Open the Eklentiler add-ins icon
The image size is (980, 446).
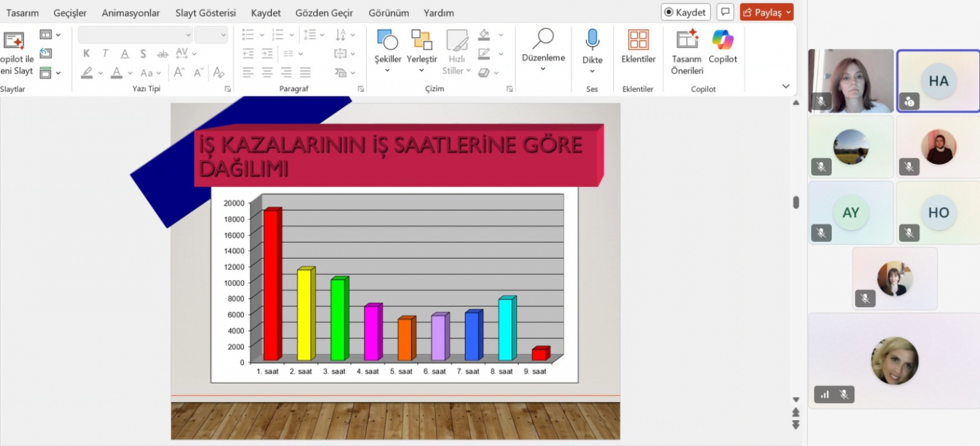(x=638, y=40)
